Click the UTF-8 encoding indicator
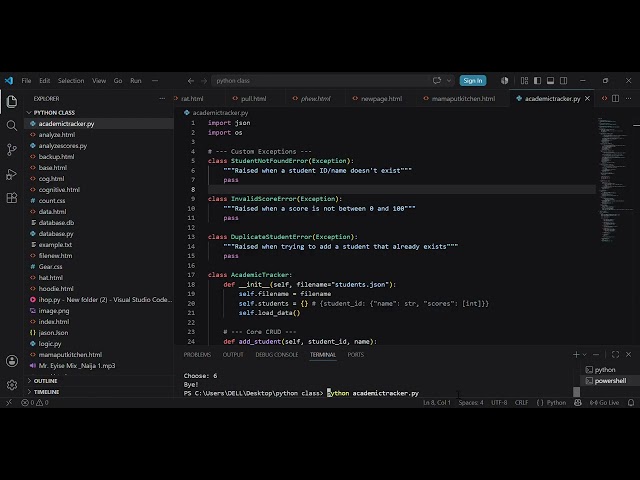The image size is (640, 480). 499,402
